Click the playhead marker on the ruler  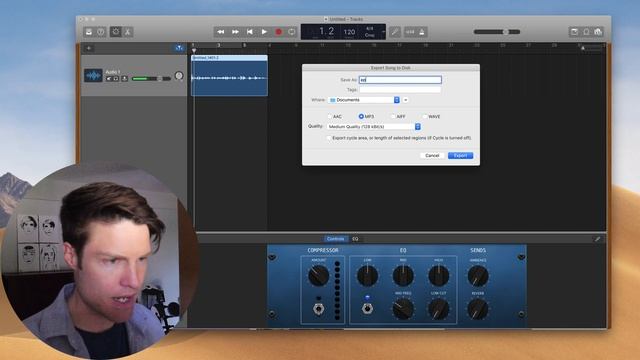(194, 50)
